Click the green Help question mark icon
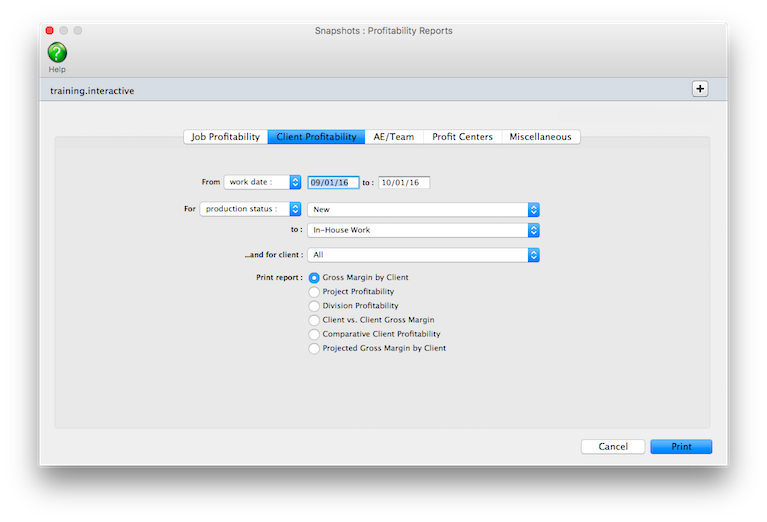The image size is (767, 522). (x=57, y=53)
